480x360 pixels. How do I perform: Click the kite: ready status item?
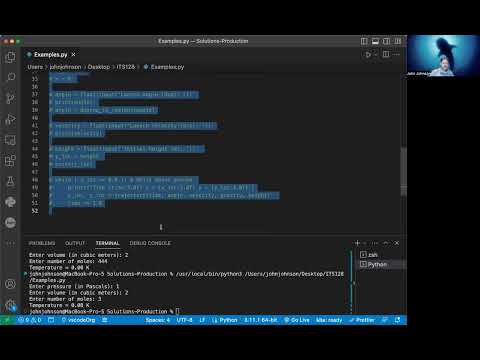[x=329, y=320]
